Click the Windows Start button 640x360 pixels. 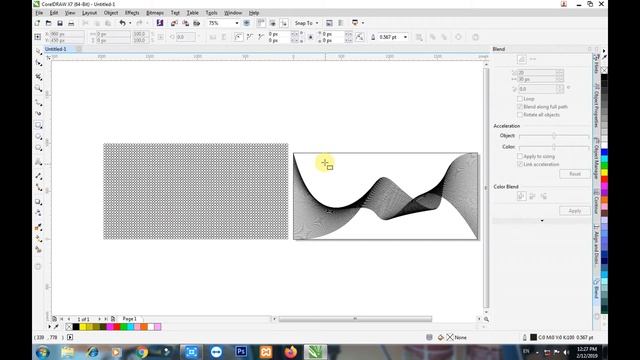tap(43, 352)
